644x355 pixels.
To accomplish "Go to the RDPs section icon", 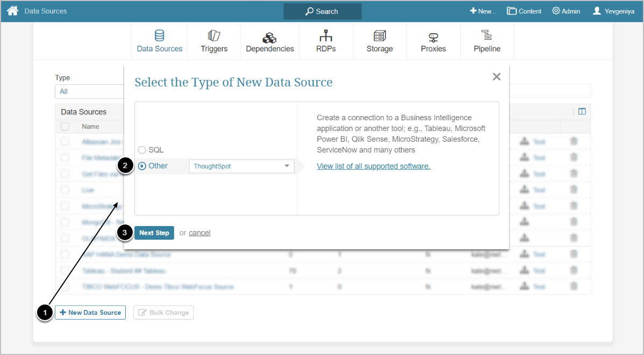I will click(x=326, y=36).
